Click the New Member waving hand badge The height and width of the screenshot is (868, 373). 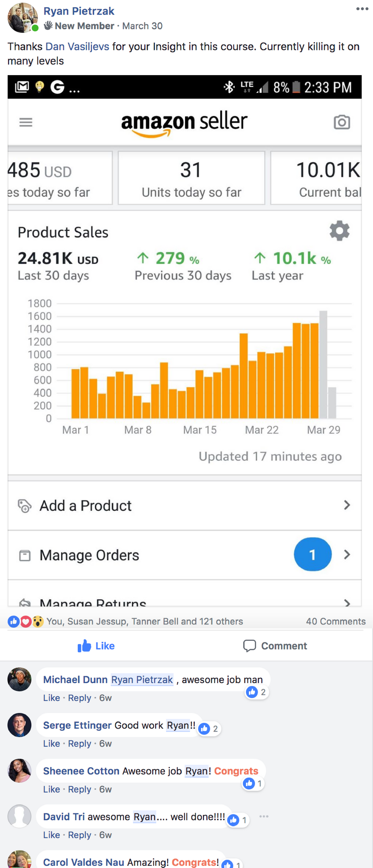(48, 26)
